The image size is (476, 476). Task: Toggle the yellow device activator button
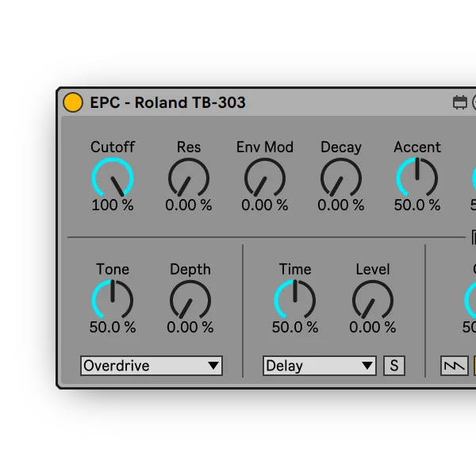[x=73, y=102]
